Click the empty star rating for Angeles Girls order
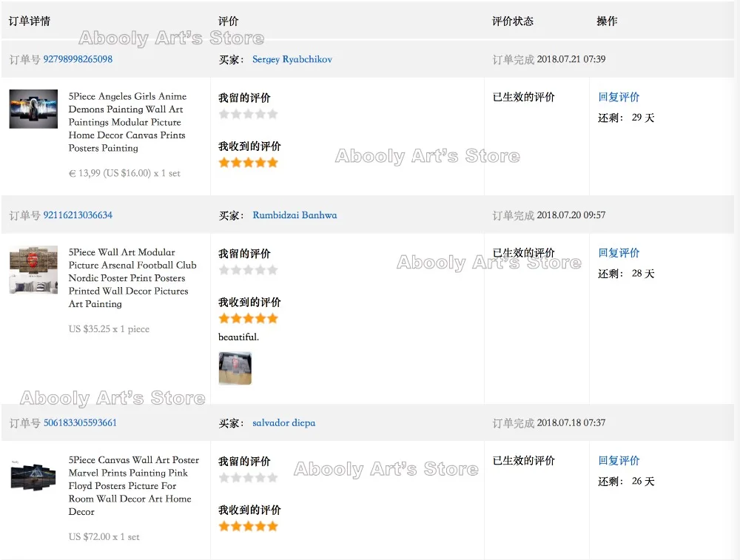The height and width of the screenshot is (560, 740). point(248,114)
